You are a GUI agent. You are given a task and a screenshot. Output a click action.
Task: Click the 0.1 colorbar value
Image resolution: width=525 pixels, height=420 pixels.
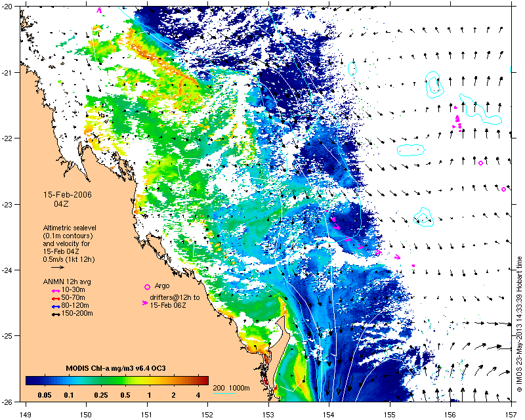click(69, 395)
